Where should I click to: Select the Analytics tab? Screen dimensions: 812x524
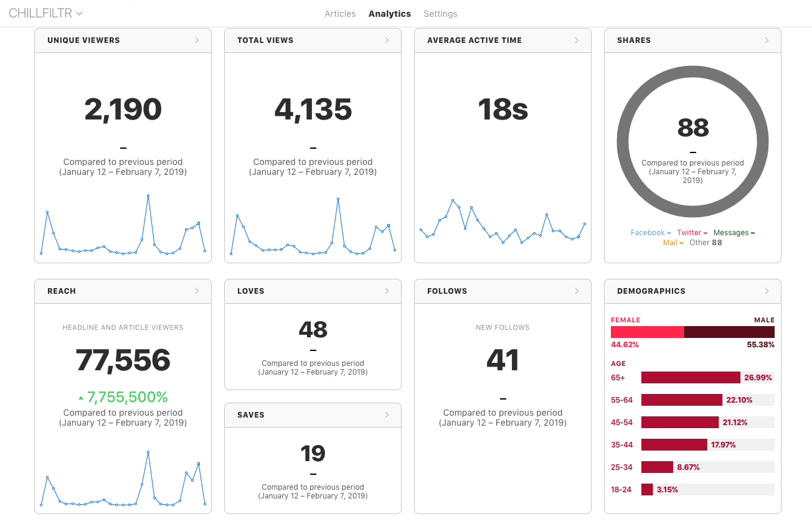coord(389,14)
